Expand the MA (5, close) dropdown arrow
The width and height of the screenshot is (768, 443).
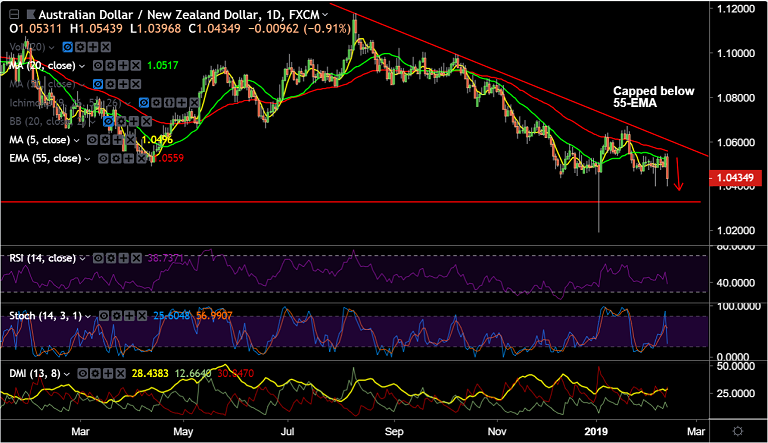76,141
